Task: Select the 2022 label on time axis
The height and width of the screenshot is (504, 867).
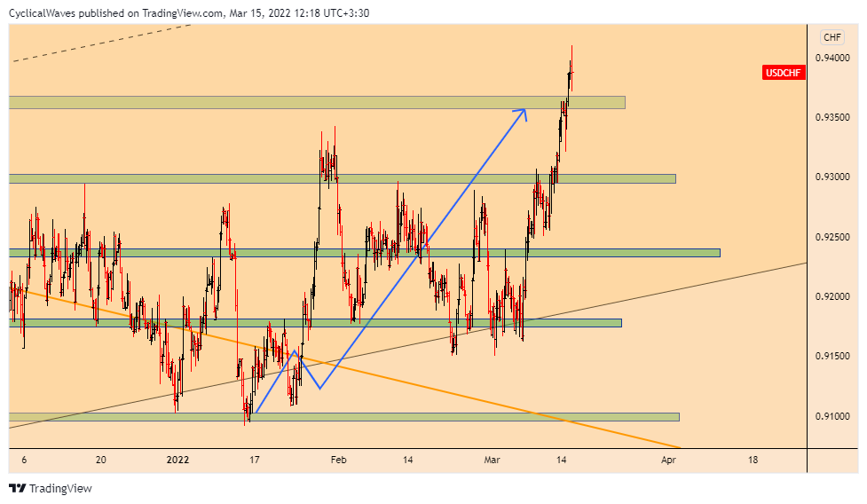Action: 178,460
